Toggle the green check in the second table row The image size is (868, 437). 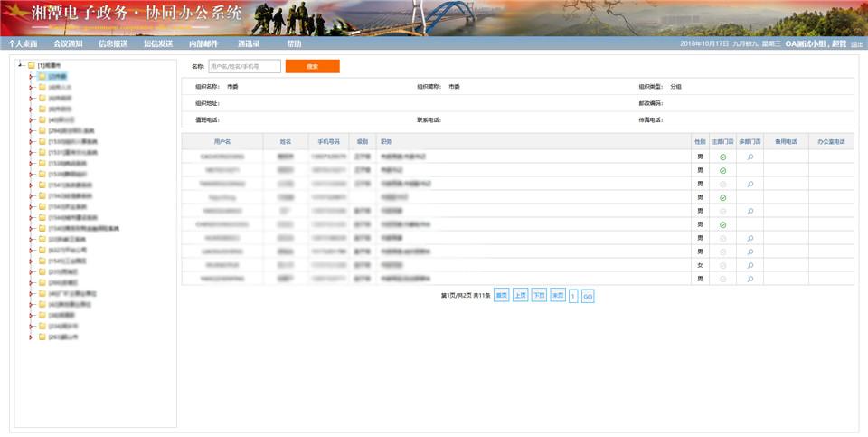coord(723,170)
